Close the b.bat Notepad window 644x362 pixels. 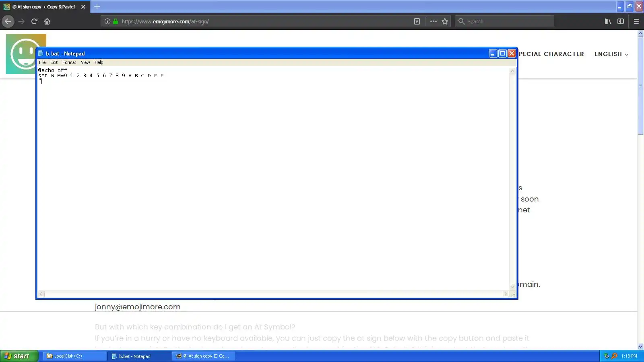tap(512, 53)
